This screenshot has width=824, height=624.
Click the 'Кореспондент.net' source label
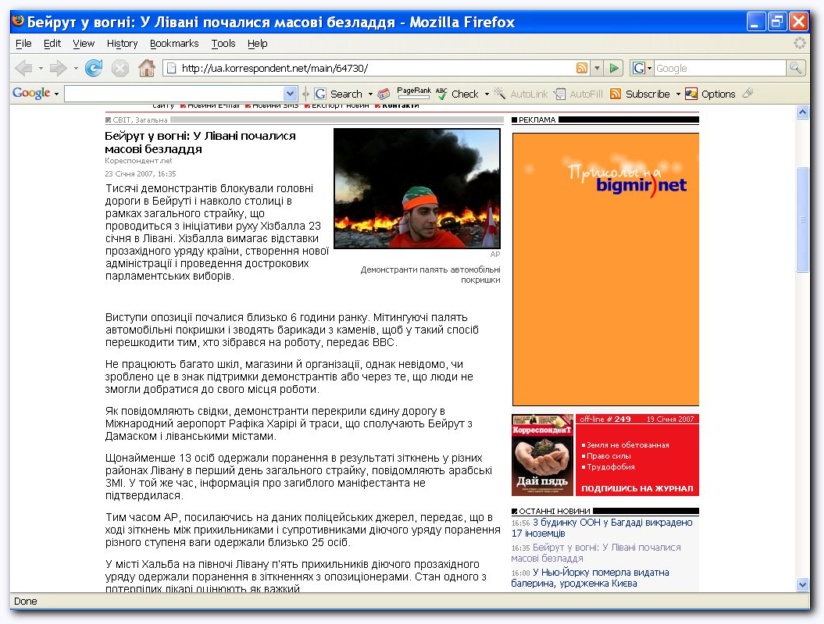138,161
